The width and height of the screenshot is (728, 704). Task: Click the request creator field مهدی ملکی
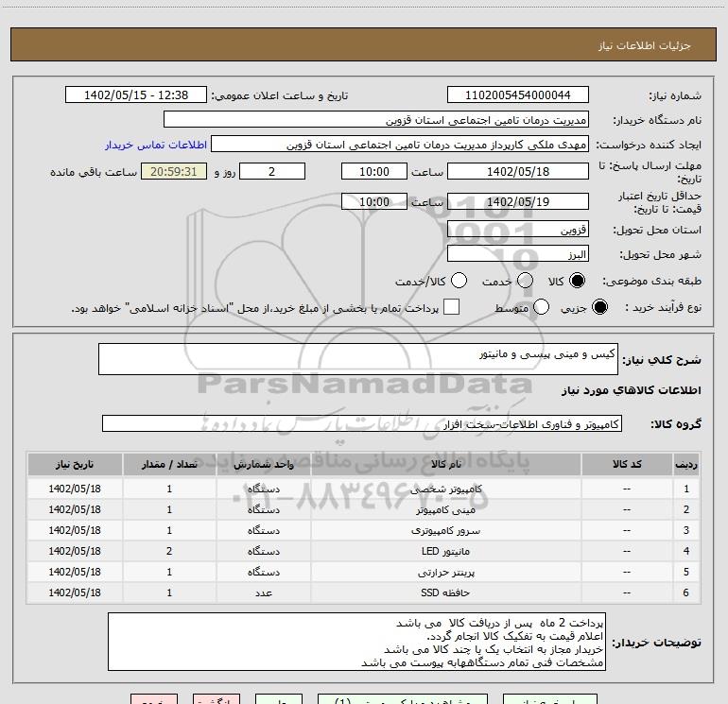click(400, 144)
